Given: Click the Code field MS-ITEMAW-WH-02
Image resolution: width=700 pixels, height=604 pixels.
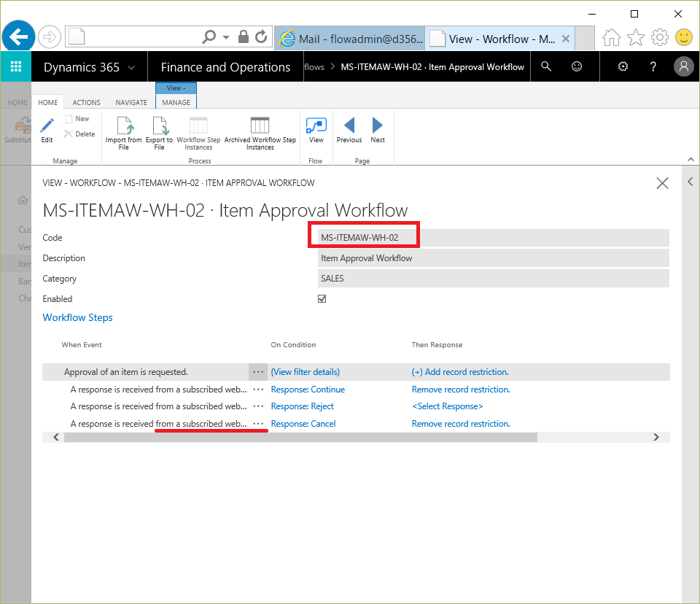Looking at the screenshot, I should click(x=494, y=238).
